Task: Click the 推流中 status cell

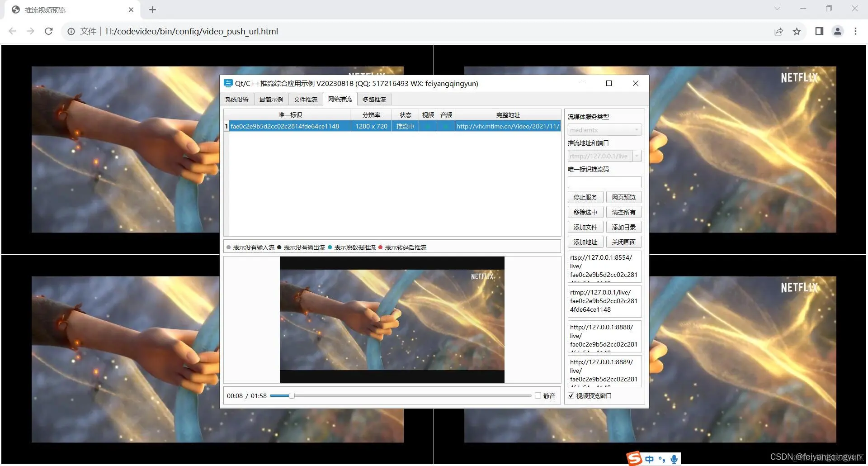Action: [x=405, y=126]
